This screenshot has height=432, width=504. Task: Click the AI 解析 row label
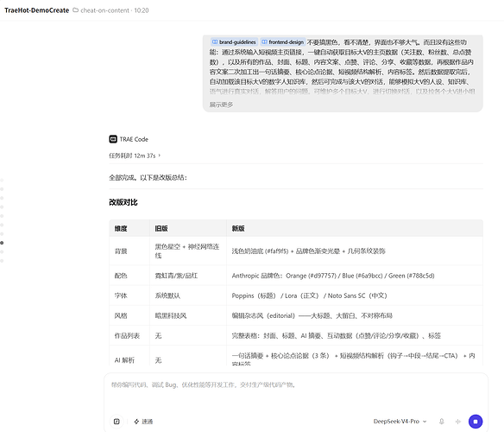124,360
